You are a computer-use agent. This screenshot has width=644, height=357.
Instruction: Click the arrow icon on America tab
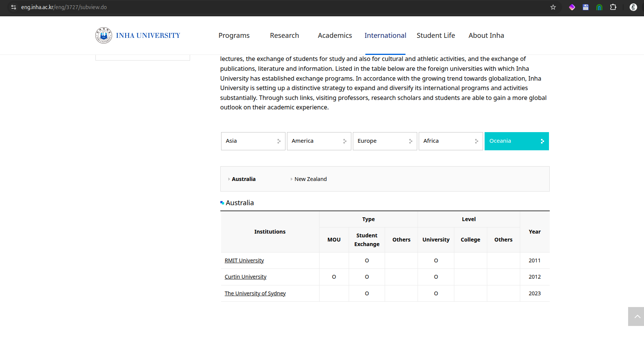[x=345, y=141]
